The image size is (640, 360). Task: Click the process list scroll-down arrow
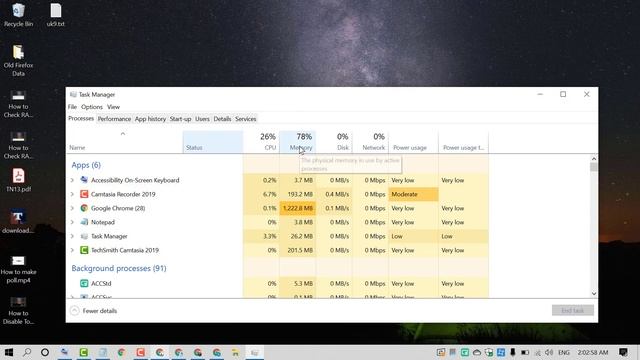pos(594,293)
